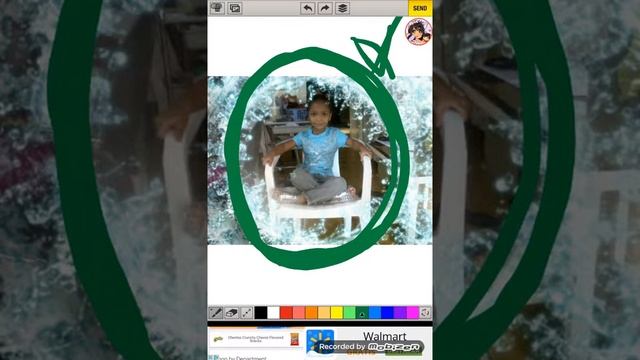640x360 pixels.
Task: Pick the red color swatch
Action: coord(286,313)
